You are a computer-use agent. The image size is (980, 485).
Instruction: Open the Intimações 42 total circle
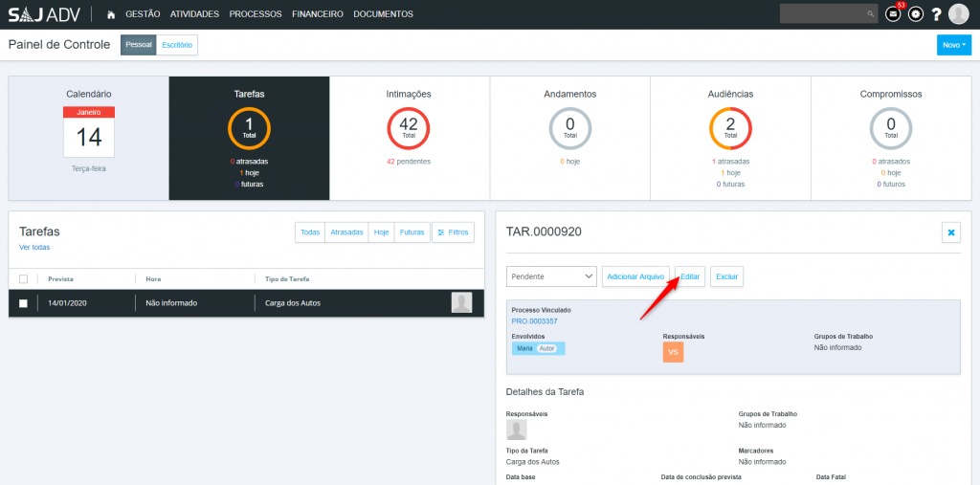[x=409, y=128]
